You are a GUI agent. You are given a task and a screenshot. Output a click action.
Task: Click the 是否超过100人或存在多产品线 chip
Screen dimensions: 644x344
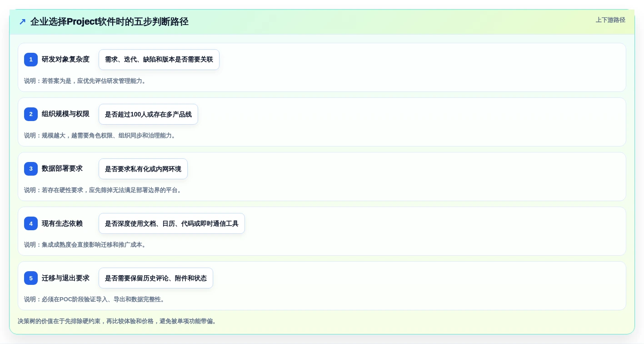148,114
